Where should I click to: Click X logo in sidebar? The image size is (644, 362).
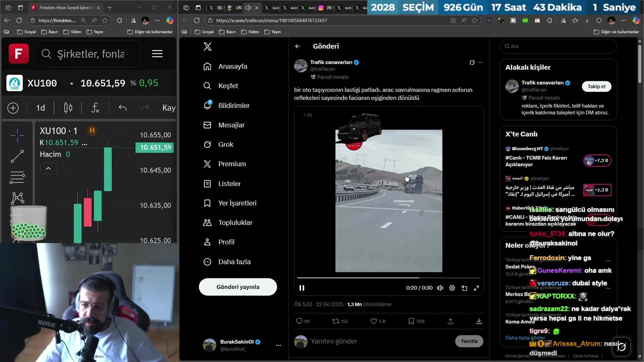tap(207, 47)
